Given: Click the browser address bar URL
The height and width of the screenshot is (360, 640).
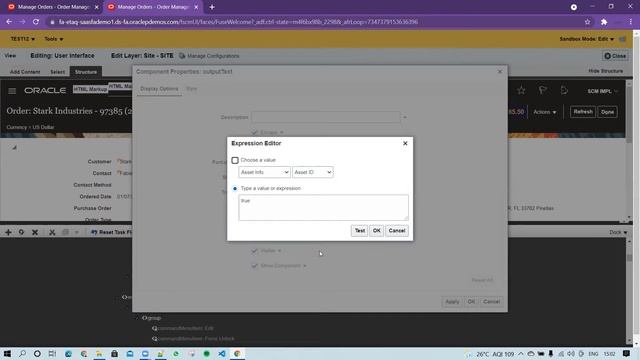Looking at the screenshot, I should [238, 22].
